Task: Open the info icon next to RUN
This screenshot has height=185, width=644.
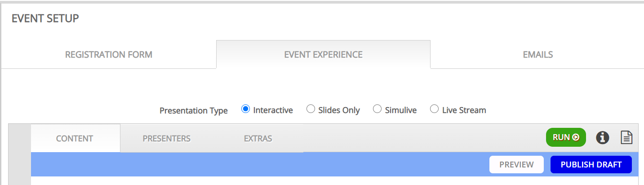Action: [x=602, y=137]
